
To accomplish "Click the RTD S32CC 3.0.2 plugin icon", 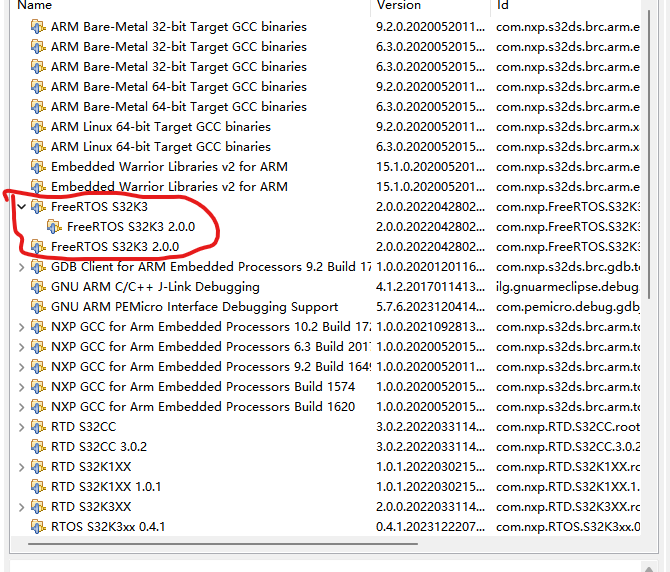I will [x=38, y=447].
